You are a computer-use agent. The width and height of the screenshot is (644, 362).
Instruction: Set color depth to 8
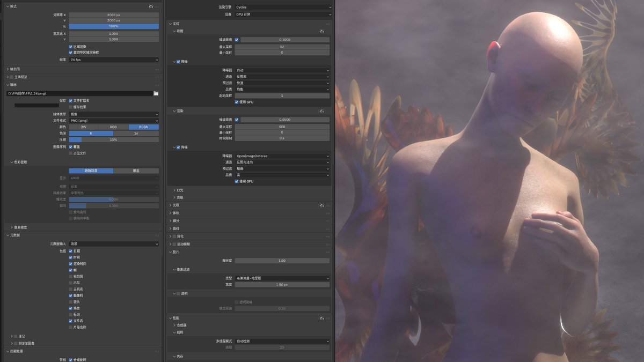[91, 133]
